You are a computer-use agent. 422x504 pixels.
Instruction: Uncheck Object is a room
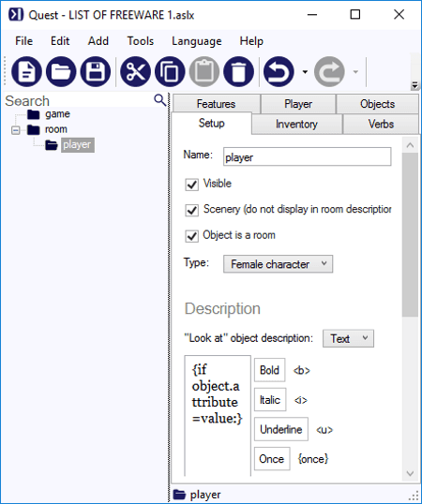click(191, 236)
